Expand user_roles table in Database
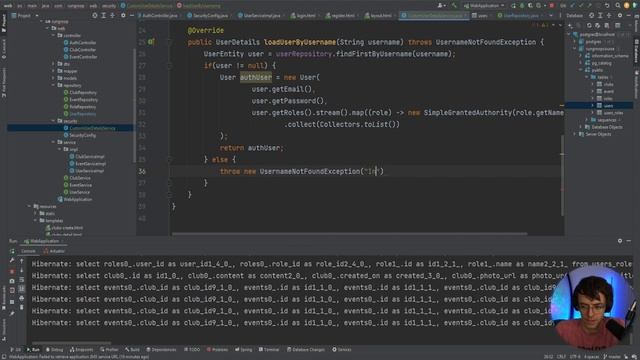The image size is (640, 360). coord(593,113)
